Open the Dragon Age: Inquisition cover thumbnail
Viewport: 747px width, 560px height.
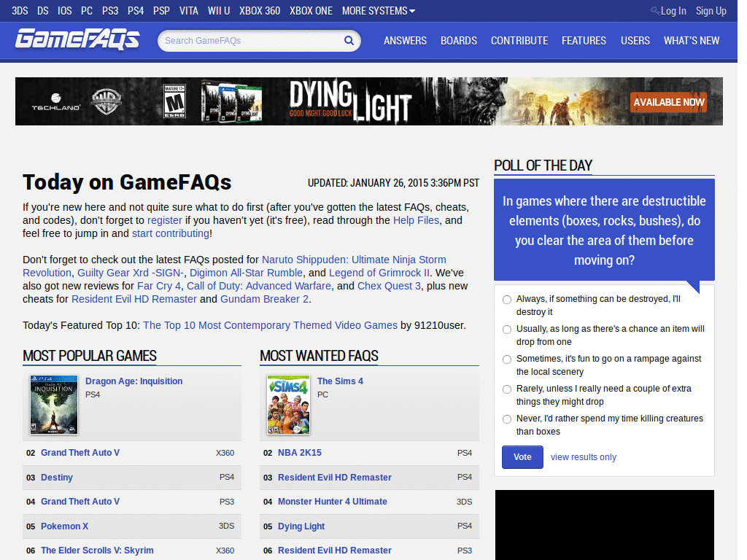54,405
